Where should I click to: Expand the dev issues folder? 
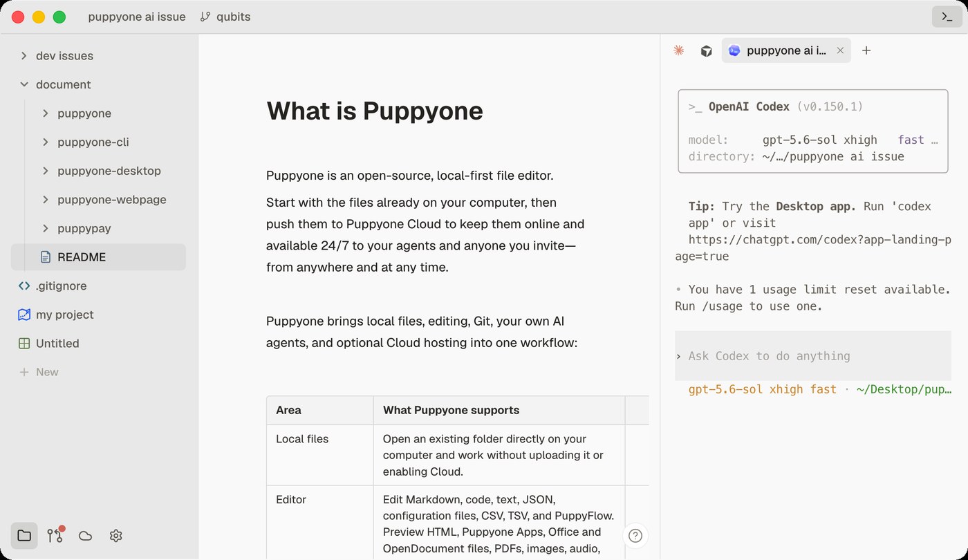point(24,56)
